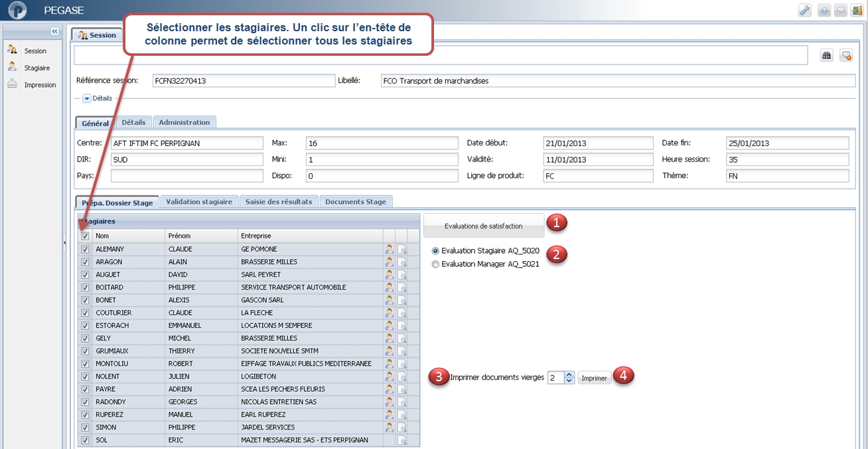
Task: Switch to the Général tab
Action: 95,123
